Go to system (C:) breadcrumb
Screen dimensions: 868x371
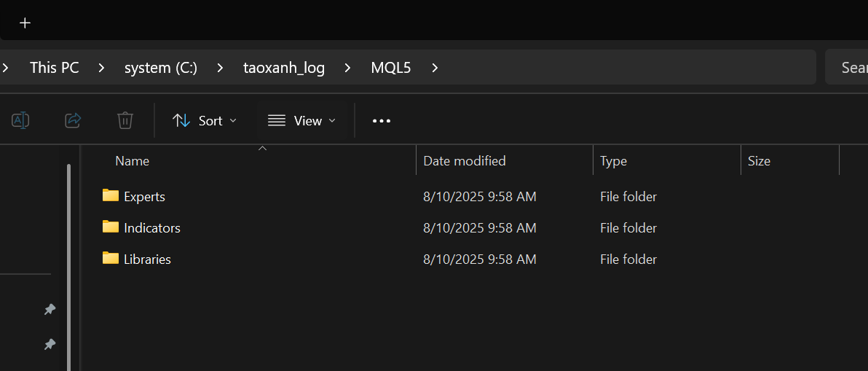point(160,68)
